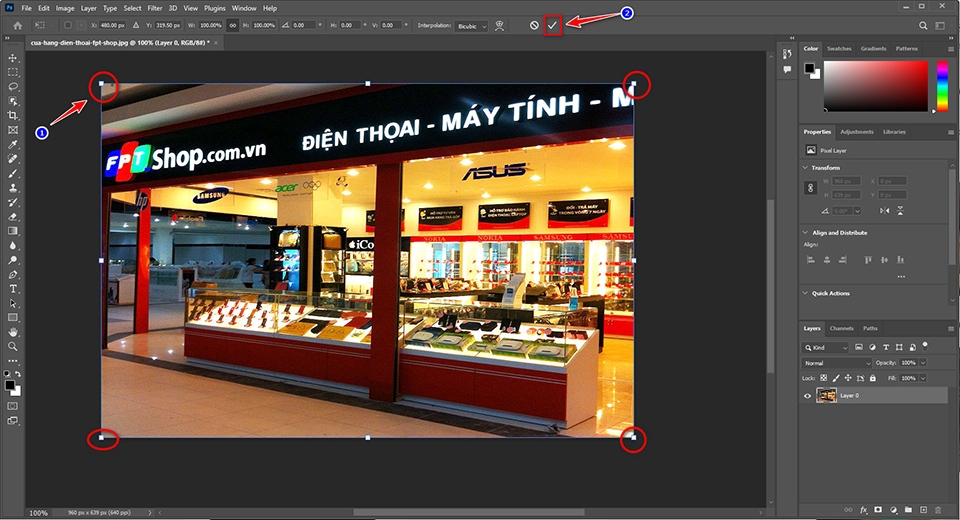Open the Plugins menu
This screenshot has height=520, width=960.
215,8
